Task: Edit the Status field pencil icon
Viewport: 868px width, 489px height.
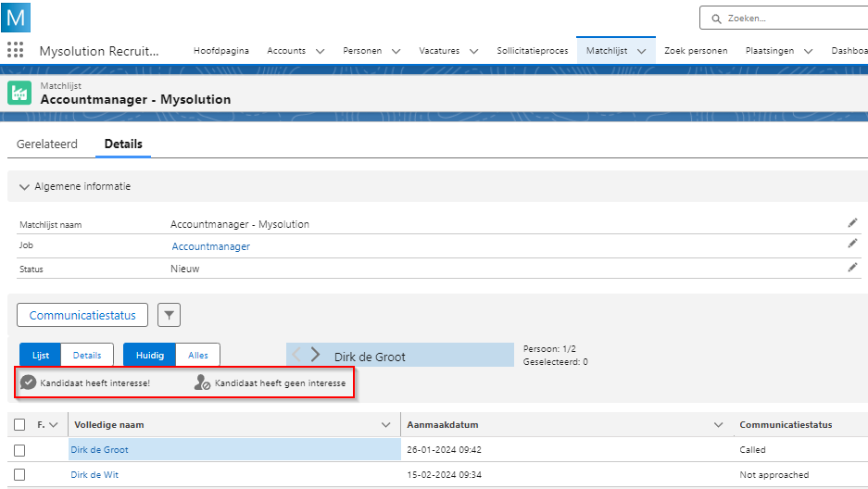Action: pyautogui.click(x=852, y=268)
